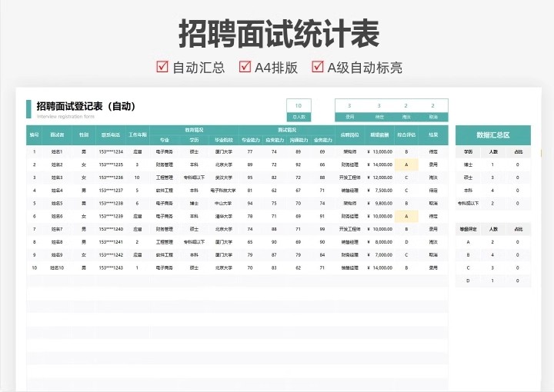Click phone number 153****1243
554x392 pixels.
coord(111,267)
